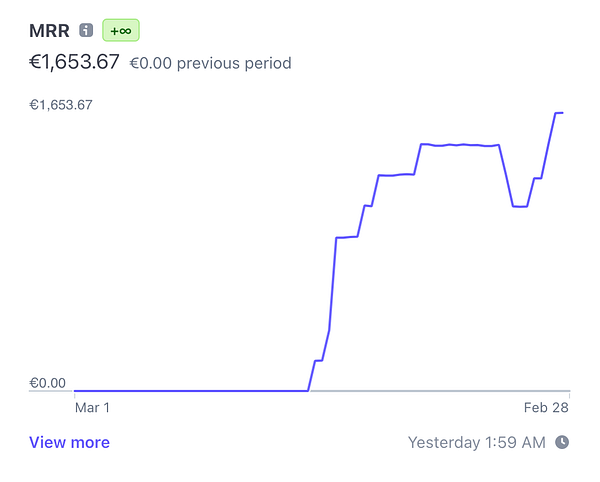600x482 pixels.
Task: Click the green +∞ growth badge
Action: [x=120, y=31]
